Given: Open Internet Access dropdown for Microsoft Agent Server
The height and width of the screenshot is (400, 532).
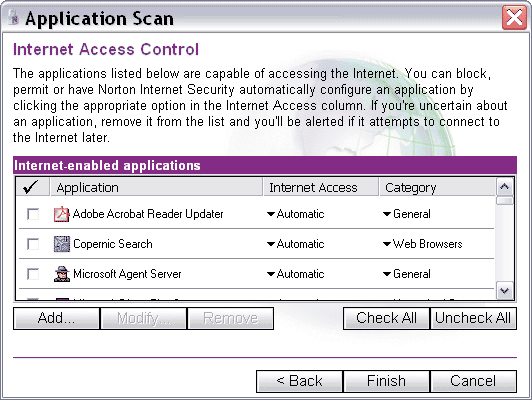Looking at the screenshot, I should pos(295,274).
